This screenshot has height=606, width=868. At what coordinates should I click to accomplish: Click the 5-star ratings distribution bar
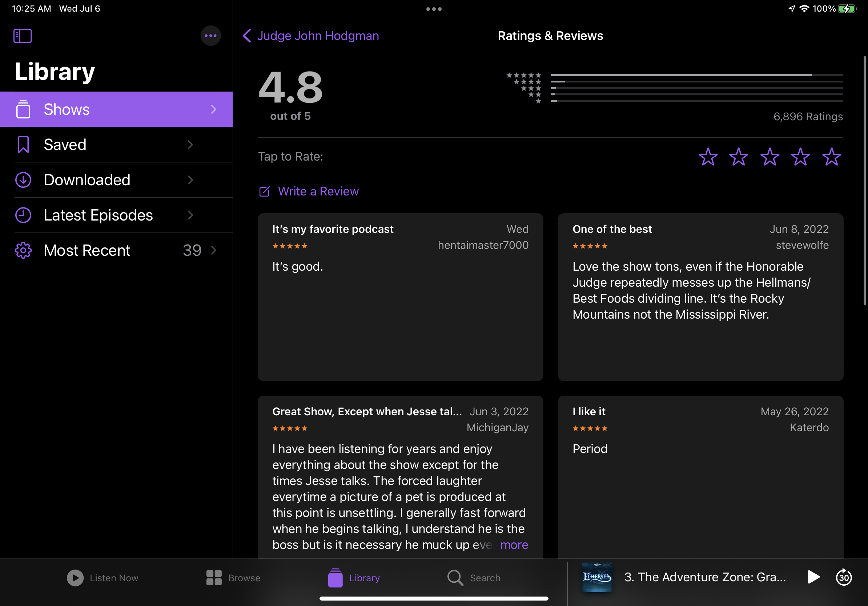coord(696,75)
